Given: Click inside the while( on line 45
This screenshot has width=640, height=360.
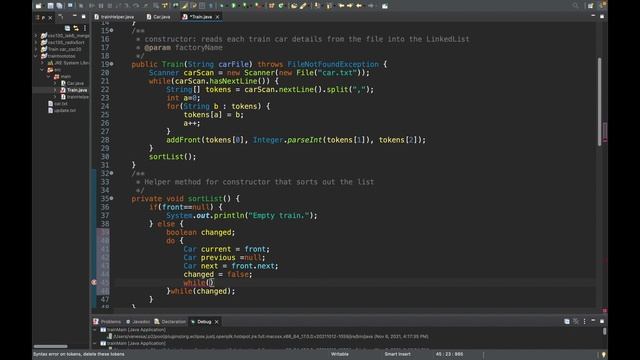Looking at the screenshot, I should click(x=211, y=282).
